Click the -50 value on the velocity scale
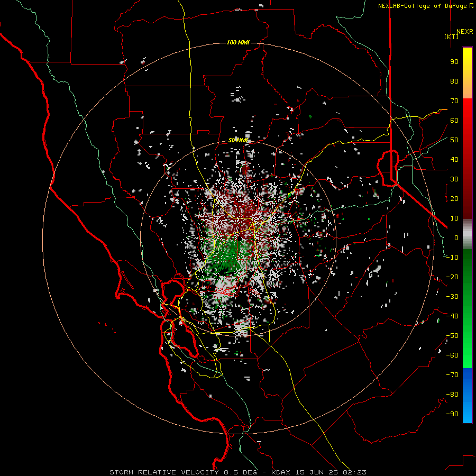This screenshot has width=476, height=476. coord(452,336)
